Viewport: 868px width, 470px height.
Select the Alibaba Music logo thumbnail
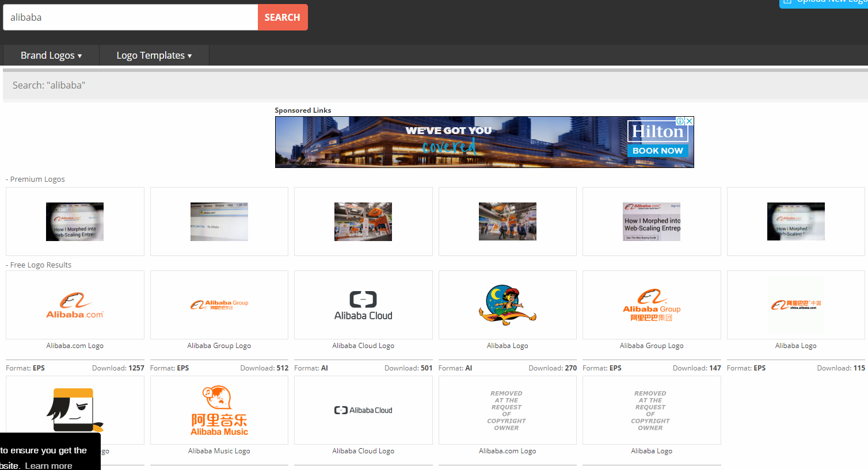(219, 410)
